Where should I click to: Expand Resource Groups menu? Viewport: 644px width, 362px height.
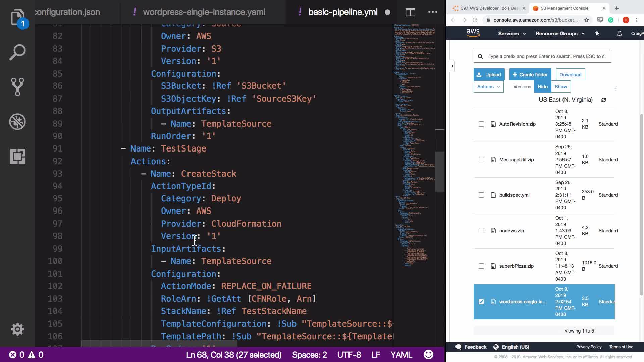point(560,34)
